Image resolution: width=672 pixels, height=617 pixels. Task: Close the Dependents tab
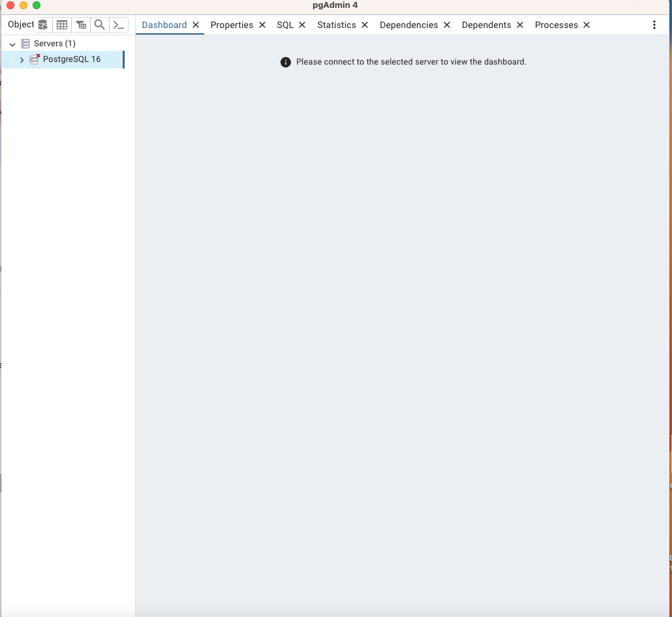click(x=519, y=25)
